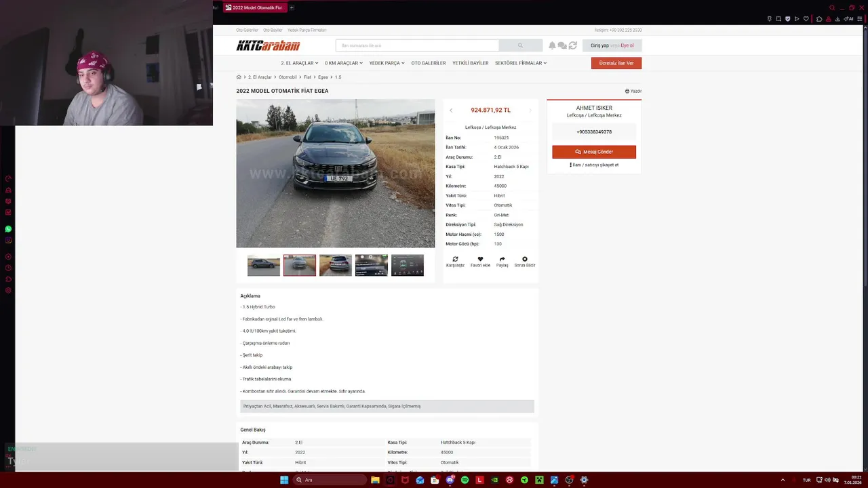Click the compare arrows icon in site header

572,45
